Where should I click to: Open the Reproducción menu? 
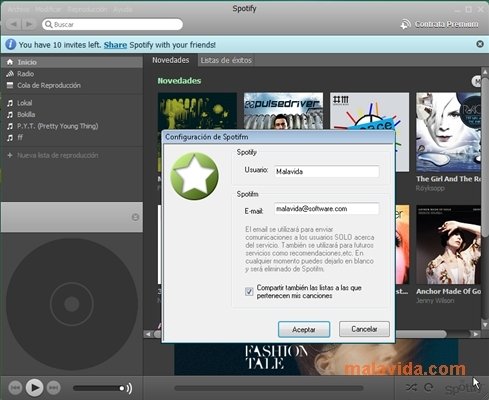tap(87, 9)
